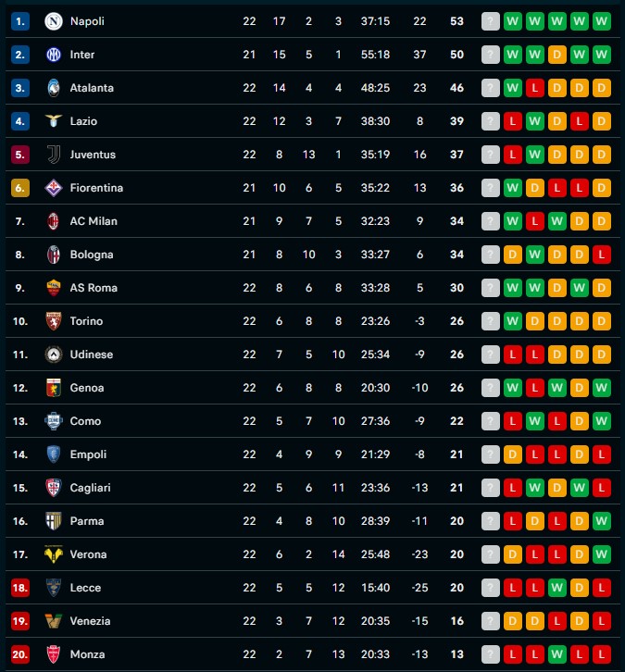Click Atalanta's red L form badge

534,88
